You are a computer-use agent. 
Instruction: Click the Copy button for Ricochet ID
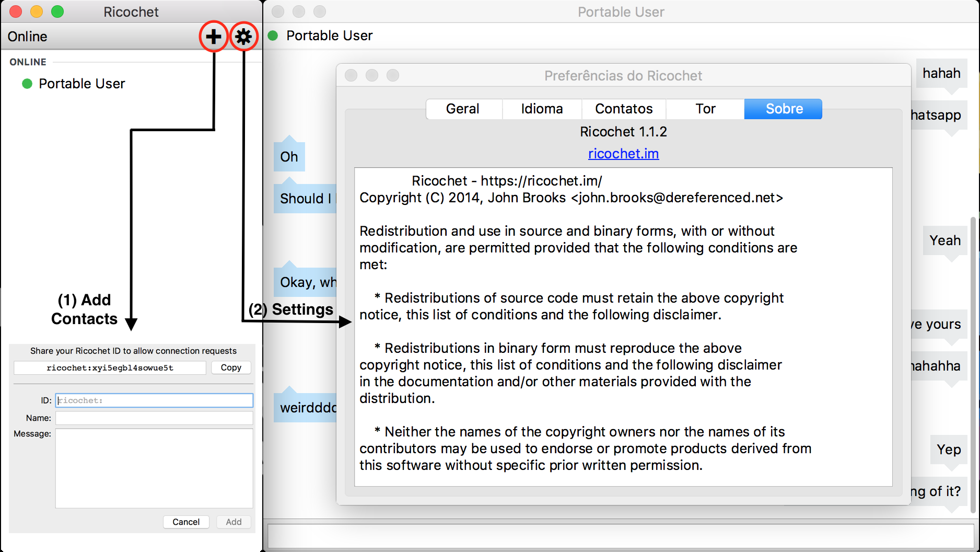pos(231,367)
